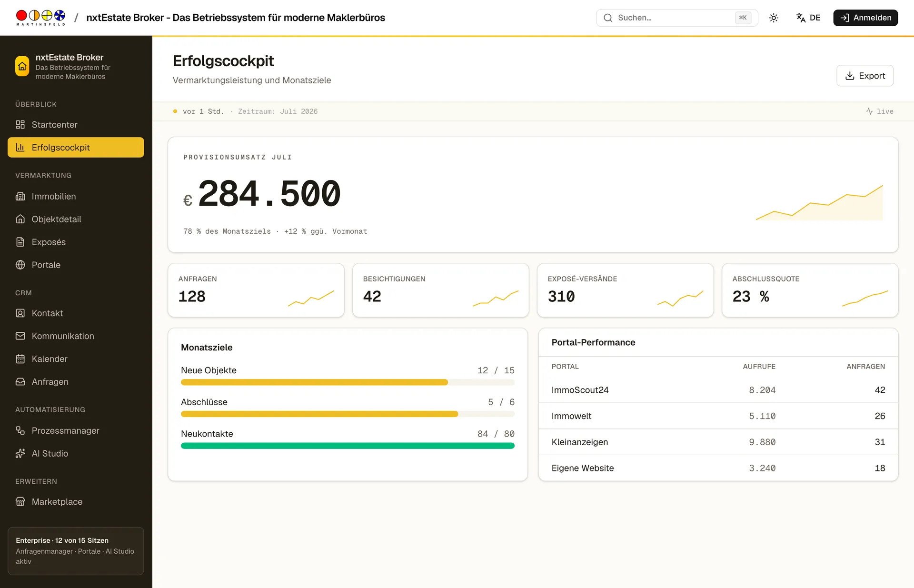
Task: Select the ImmoScout24 row in Portal-Performance
Action: point(718,390)
